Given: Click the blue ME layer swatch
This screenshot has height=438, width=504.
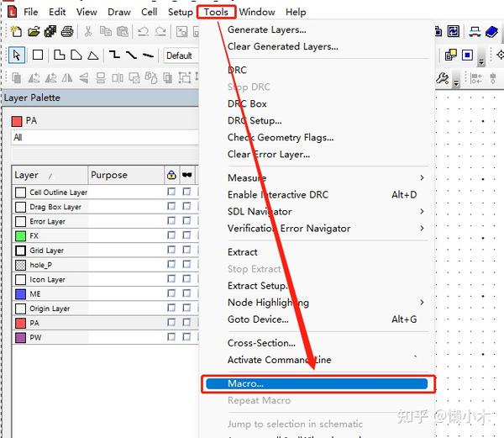Looking at the screenshot, I should pos(20,294).
